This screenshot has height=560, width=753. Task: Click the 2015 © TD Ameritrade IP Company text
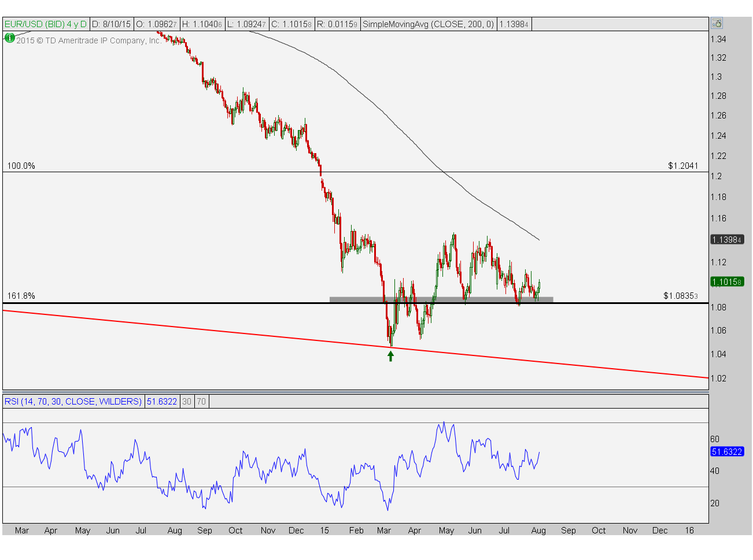coord(89,40)
